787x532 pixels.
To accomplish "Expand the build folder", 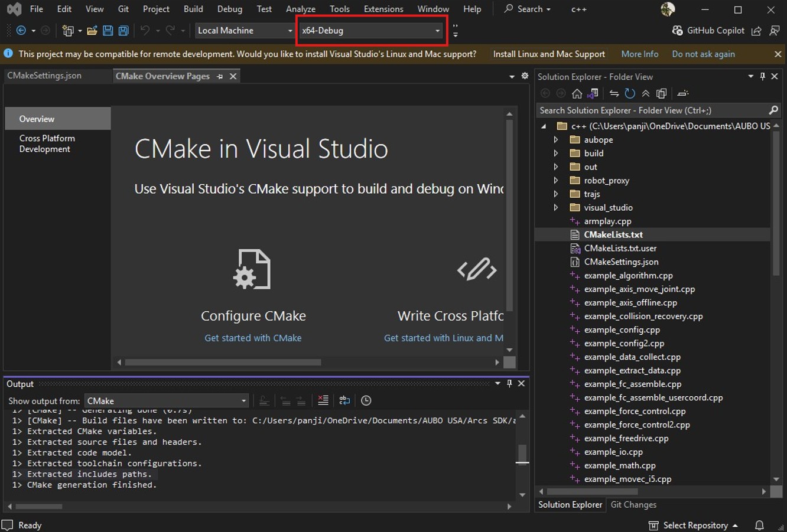I will 555,154.
